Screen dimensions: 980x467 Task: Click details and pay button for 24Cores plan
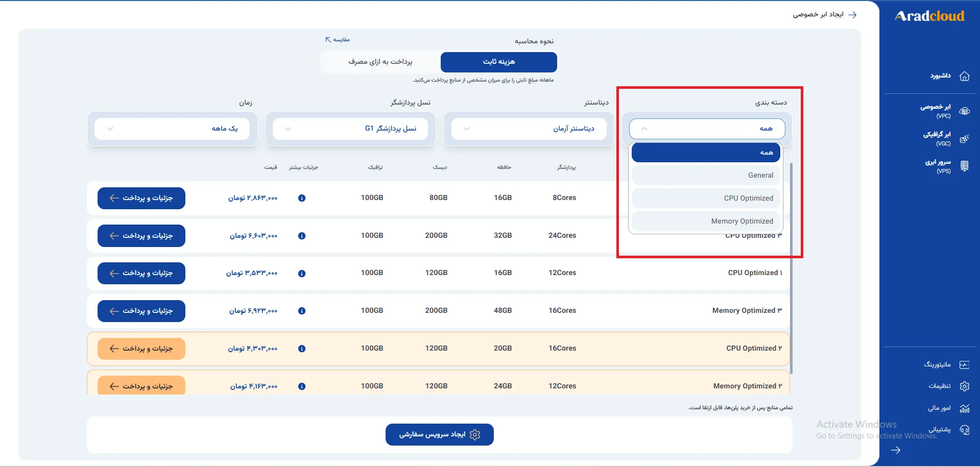tap(141, 236)
